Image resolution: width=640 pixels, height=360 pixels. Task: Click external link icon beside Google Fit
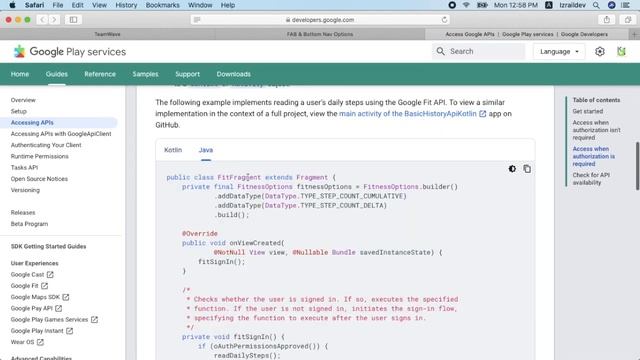point(44,286)
